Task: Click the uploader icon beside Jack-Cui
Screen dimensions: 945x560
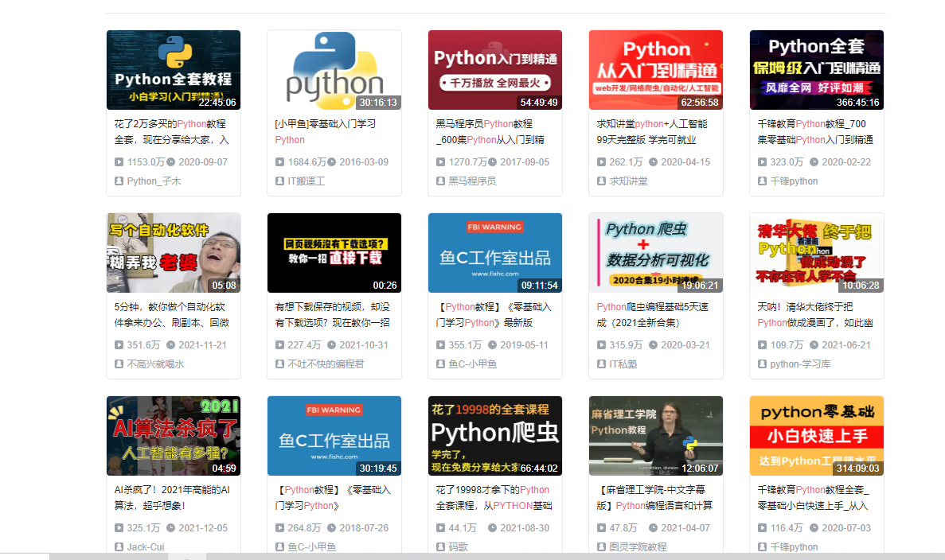Action: [x=119, y=547]
